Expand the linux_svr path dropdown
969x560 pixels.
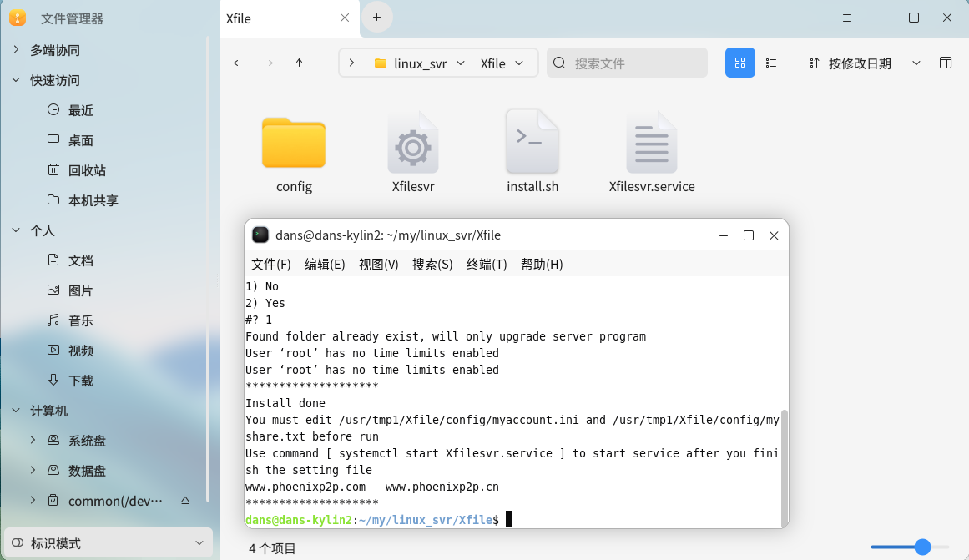[460, 63]
